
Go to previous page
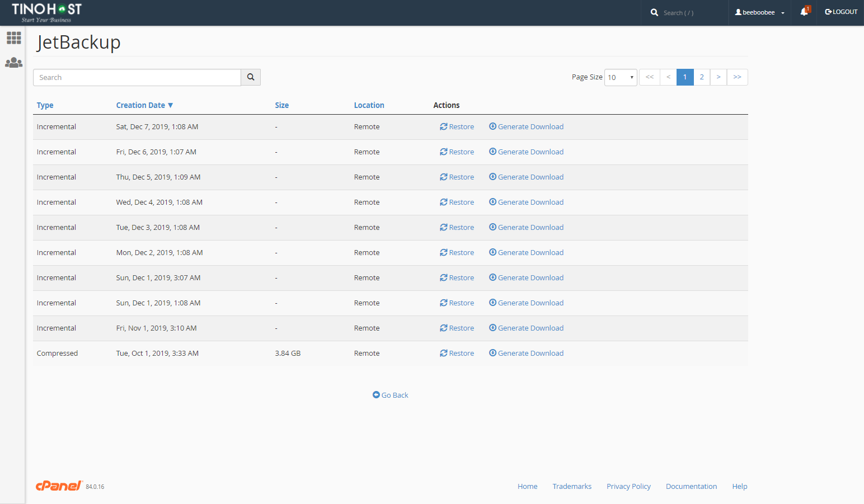coord(668,77)
